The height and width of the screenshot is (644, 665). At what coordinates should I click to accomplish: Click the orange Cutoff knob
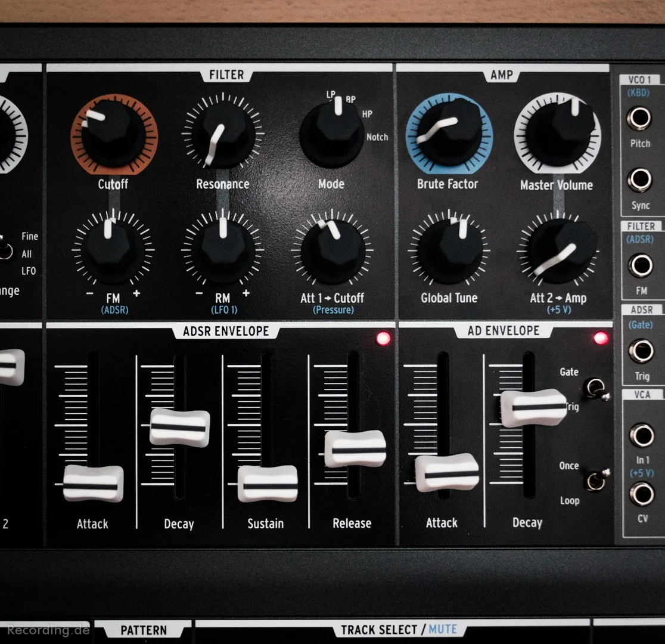click(114, 135)
